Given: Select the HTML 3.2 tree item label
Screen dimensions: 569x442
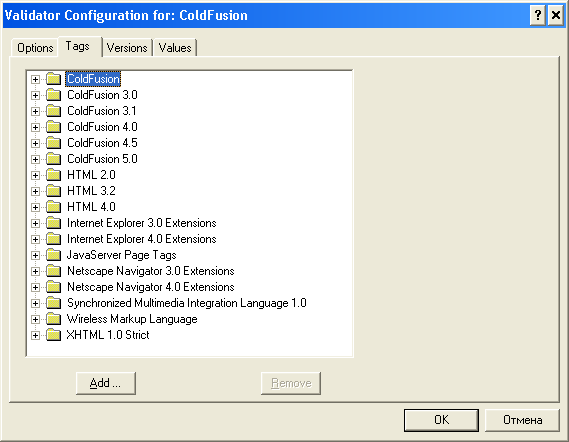Looking at the screenshot, I should 91,191.
